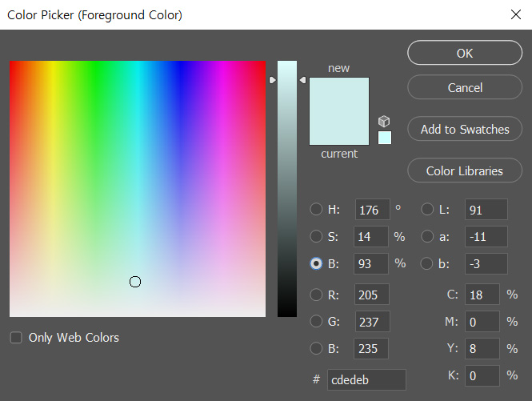Enable the Only Web Colors checkbox

[x=16, y=338]
